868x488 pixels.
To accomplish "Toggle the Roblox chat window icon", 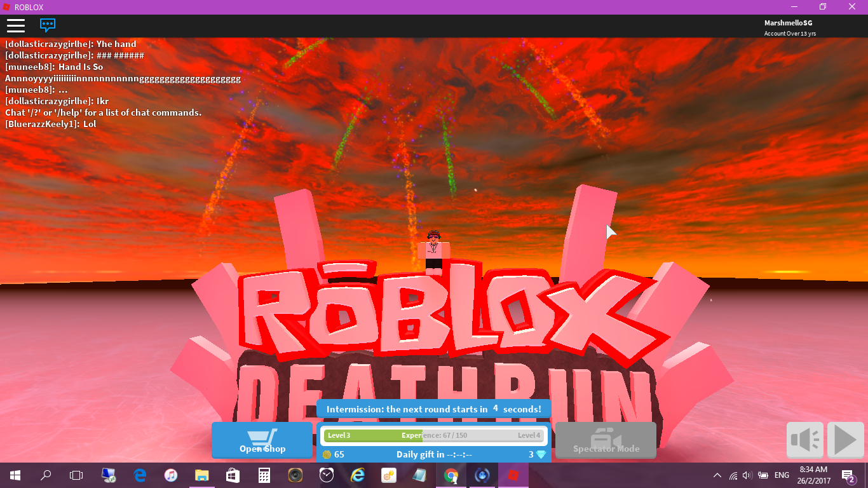I will point(48,25).
